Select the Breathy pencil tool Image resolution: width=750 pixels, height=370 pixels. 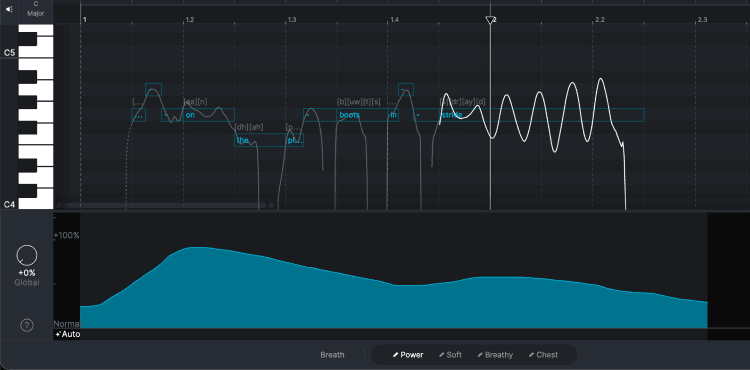tap(495, 355)
